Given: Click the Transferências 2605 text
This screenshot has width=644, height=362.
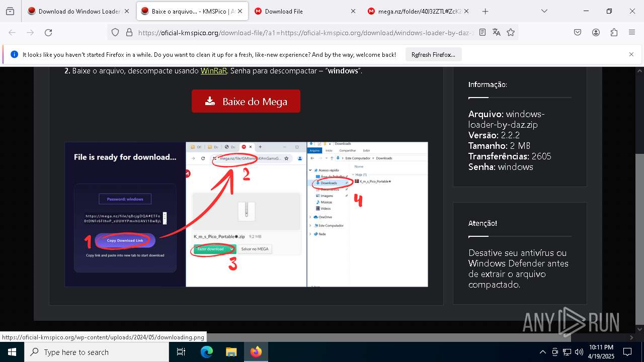Looking at the screenshot, I should click(x=510, y=156).
